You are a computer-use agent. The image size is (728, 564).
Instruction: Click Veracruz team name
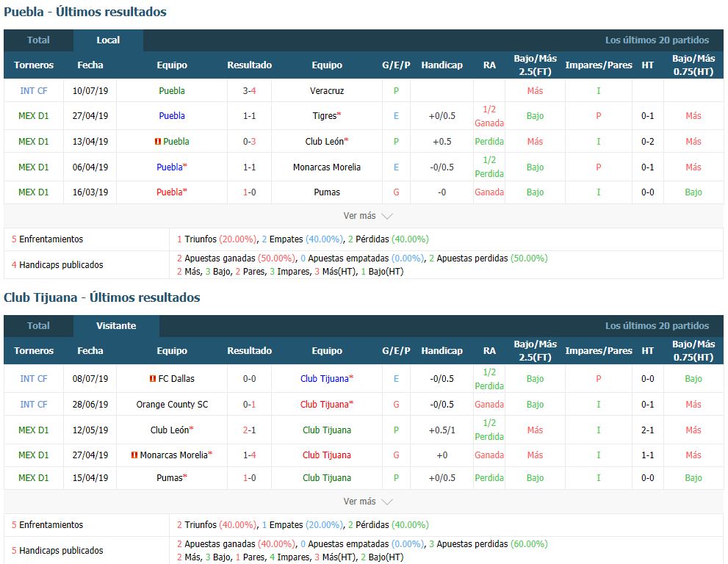[x=327, y=91]
